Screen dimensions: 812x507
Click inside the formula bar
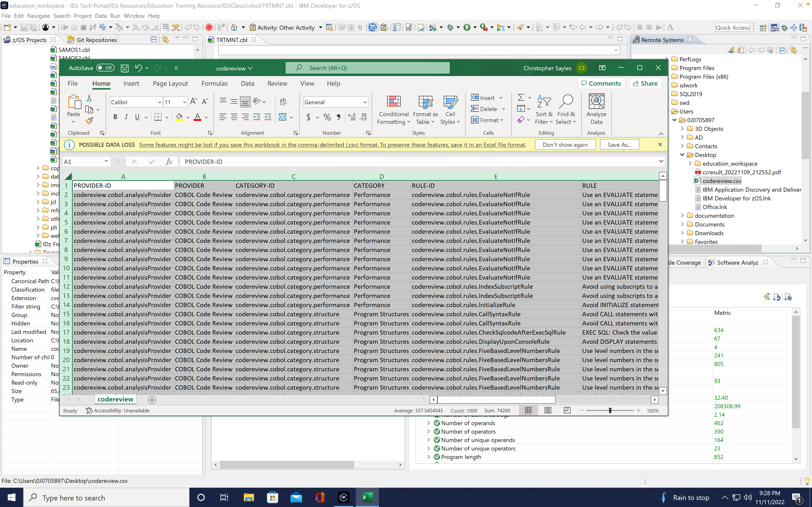tap(335, 161)
